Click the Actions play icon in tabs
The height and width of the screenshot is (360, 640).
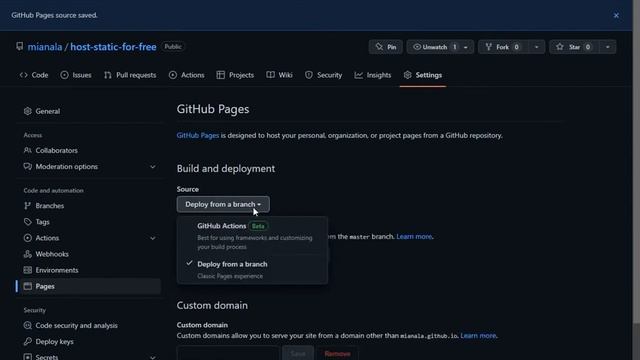(x=173, y=75)
